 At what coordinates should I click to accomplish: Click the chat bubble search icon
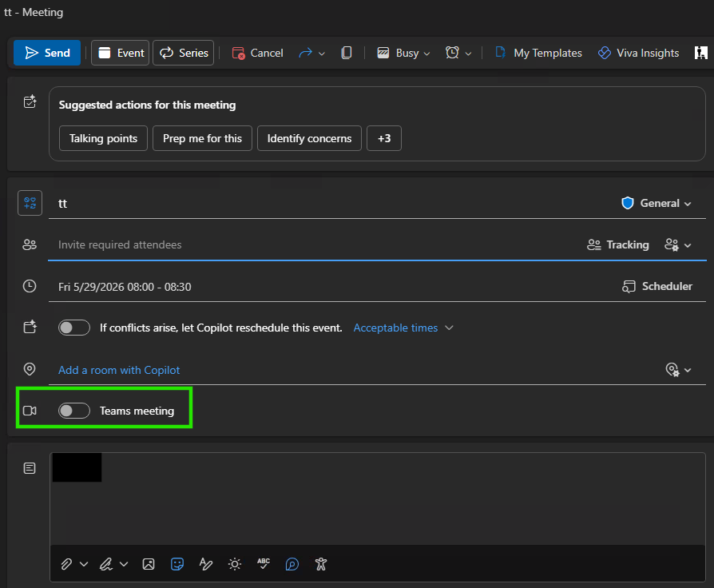point(292,564)
